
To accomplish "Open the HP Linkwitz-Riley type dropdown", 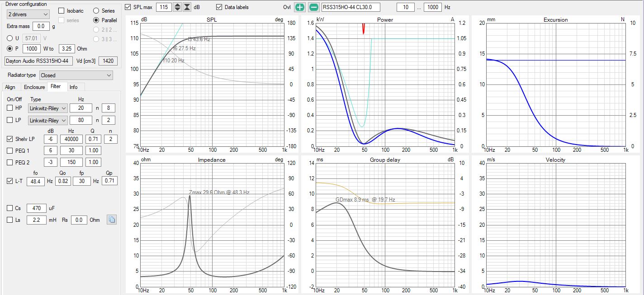I will coord(48,108).
